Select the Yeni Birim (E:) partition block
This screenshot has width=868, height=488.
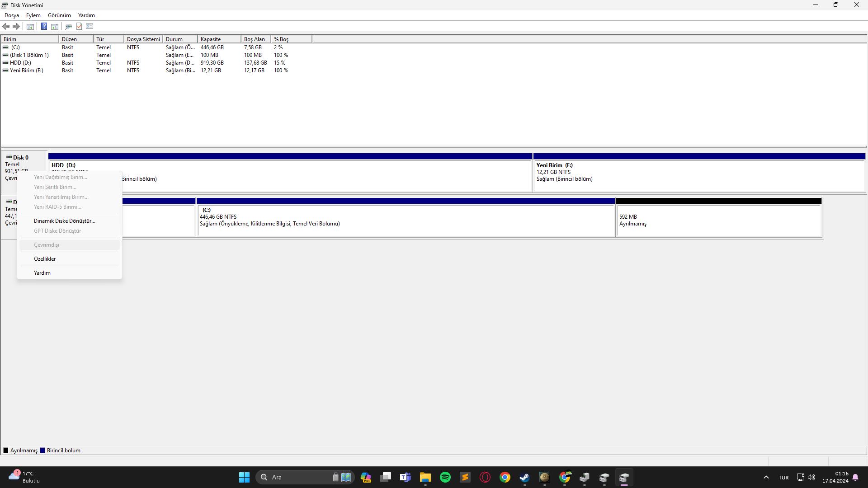(698, 176)
